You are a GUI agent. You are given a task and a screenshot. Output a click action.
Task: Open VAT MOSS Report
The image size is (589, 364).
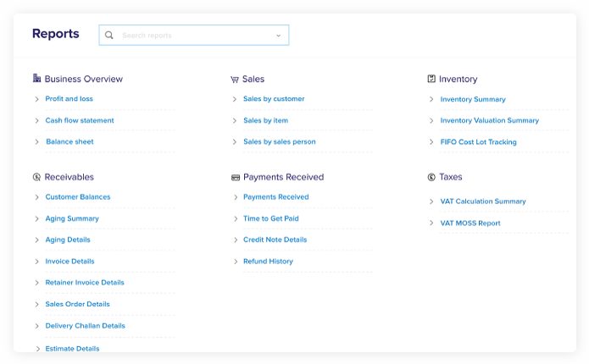pyautogui.click(x=470, y=223)
